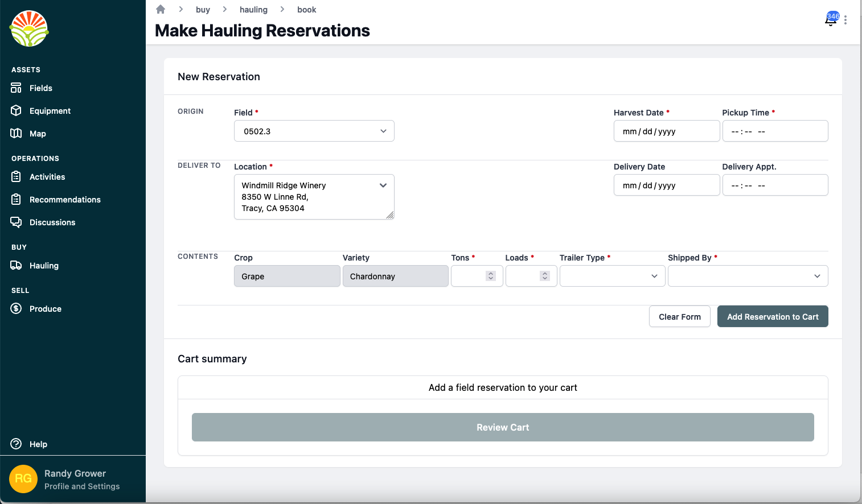Open Discussions in the sidebar

[x=52, y=222]
